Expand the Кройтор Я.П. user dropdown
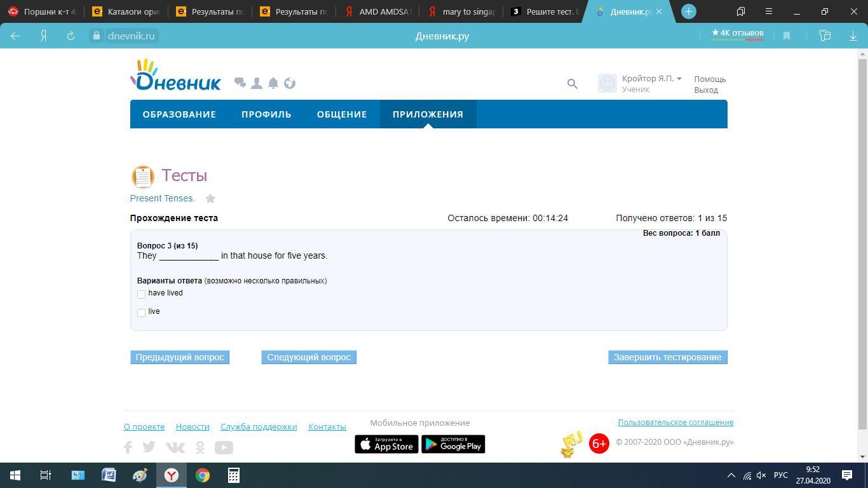The width and height of the screenshot is (868, 488). coord(651,79)
